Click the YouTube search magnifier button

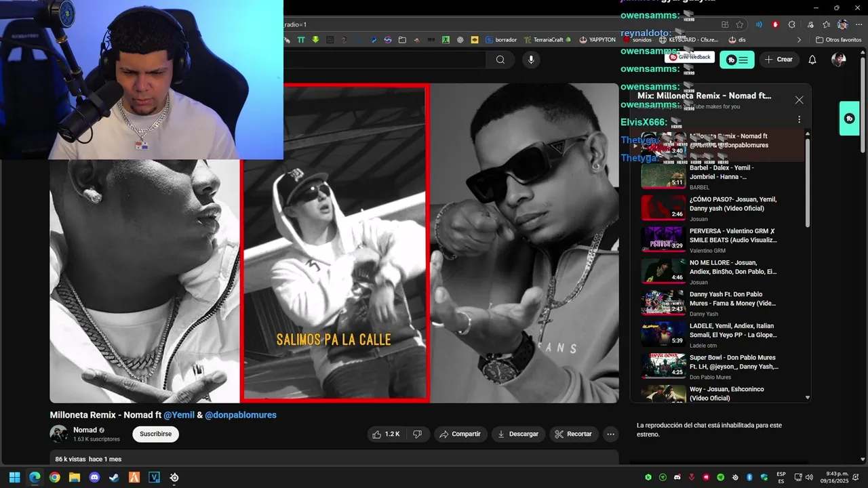pos(500,60)
